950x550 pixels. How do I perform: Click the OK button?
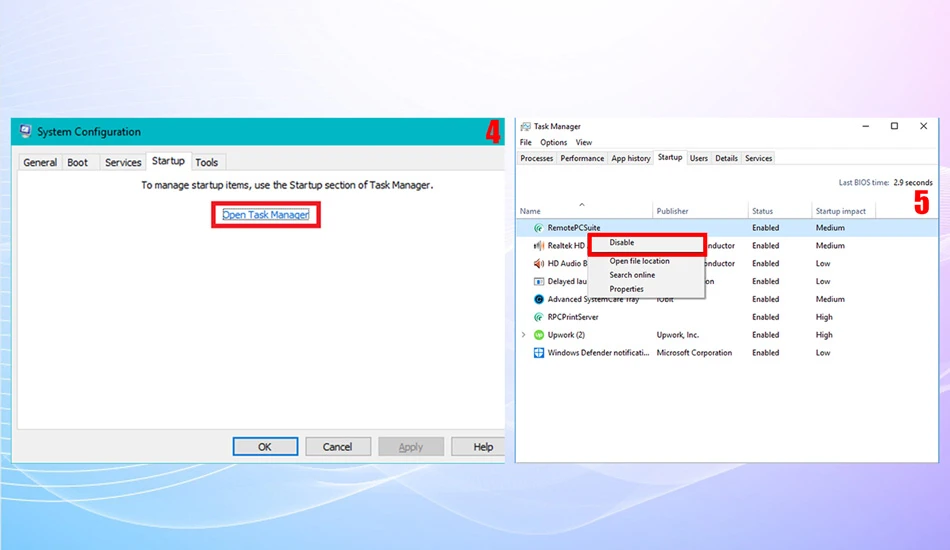265,446
